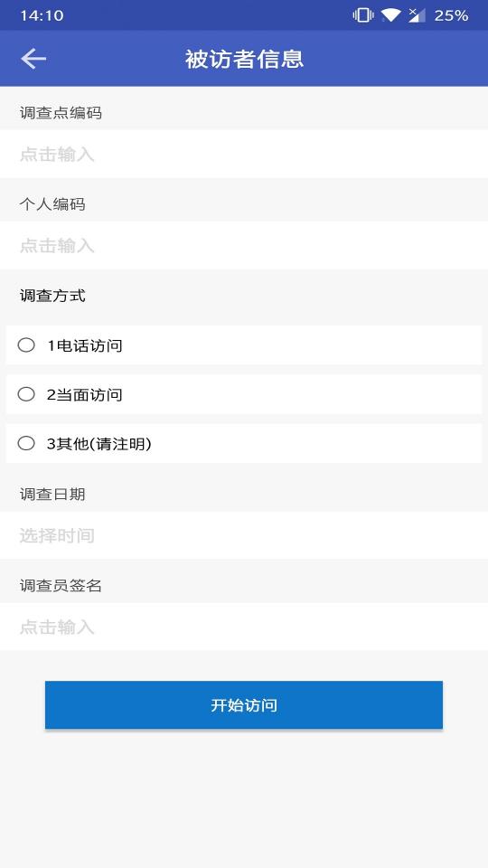Tap the 2当面访问 option text

[x=85, y=395]
